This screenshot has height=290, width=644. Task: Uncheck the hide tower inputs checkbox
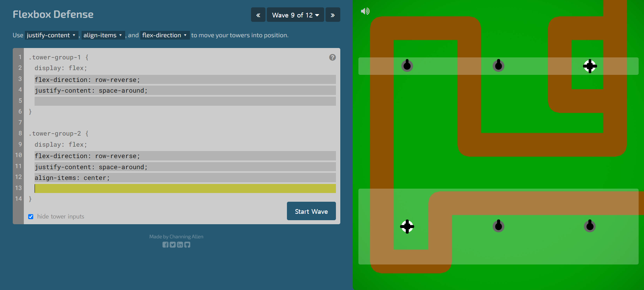coord(31,216)
